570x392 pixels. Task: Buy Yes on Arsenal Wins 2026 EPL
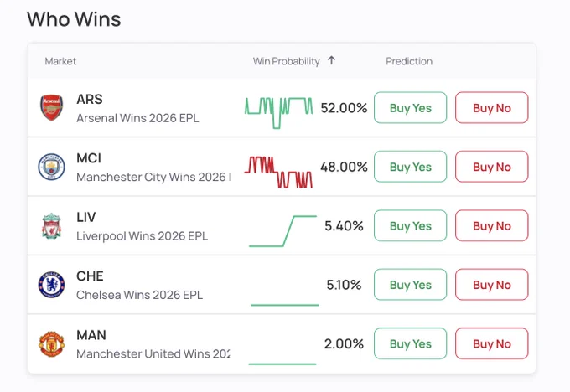pos(410,108)
